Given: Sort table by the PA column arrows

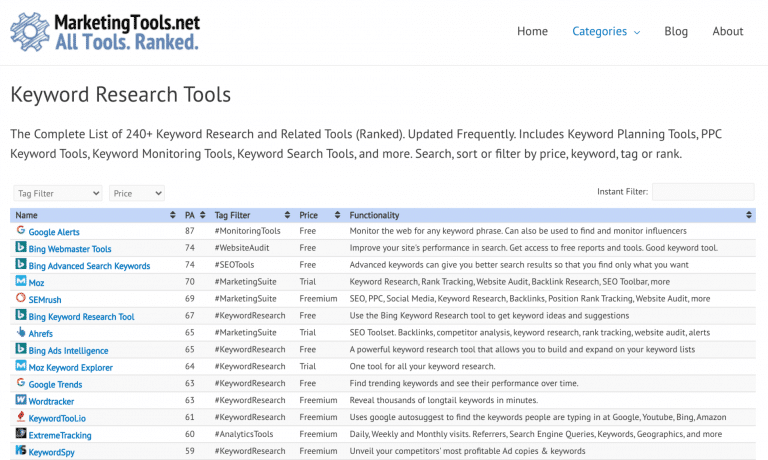Looking at the screenshot, I should pos(203,215).
